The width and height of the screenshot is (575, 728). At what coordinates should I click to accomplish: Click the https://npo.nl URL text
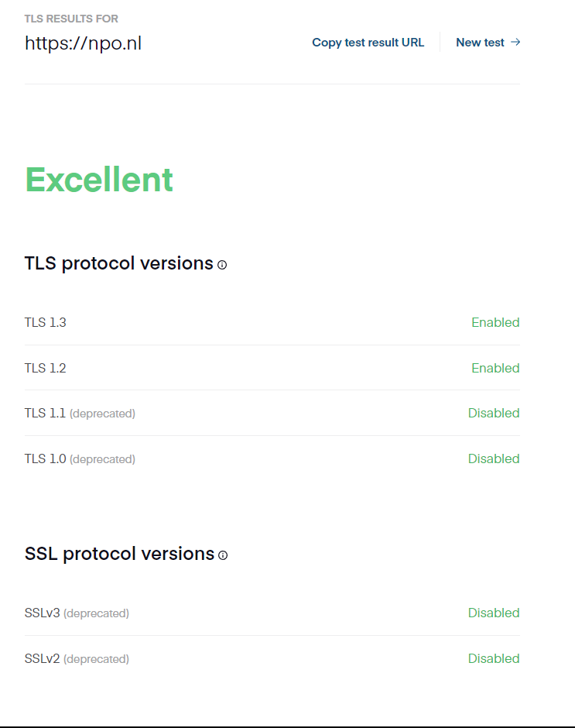point(83,43)
